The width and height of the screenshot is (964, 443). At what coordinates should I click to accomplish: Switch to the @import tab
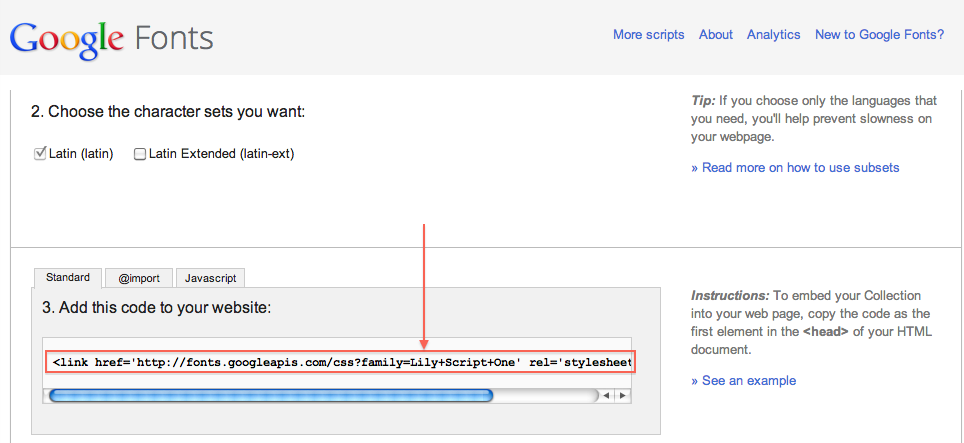[139, 278]
